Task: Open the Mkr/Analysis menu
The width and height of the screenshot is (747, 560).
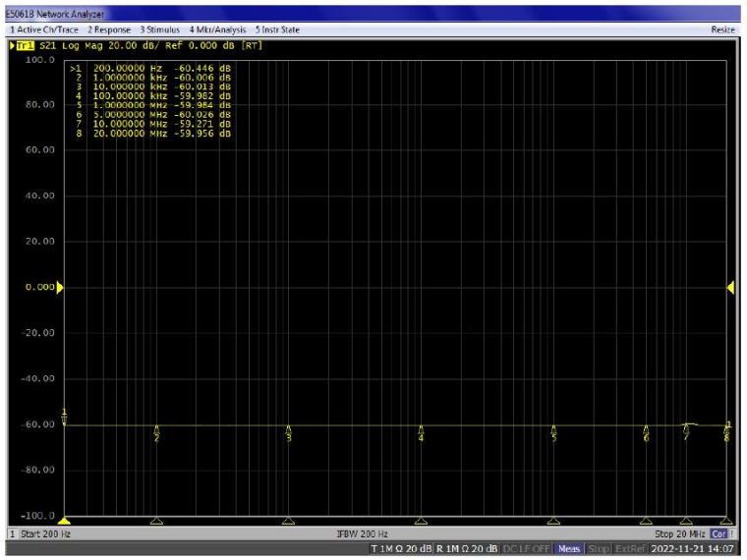Action: pyautogui.click(x=219, y=30)
